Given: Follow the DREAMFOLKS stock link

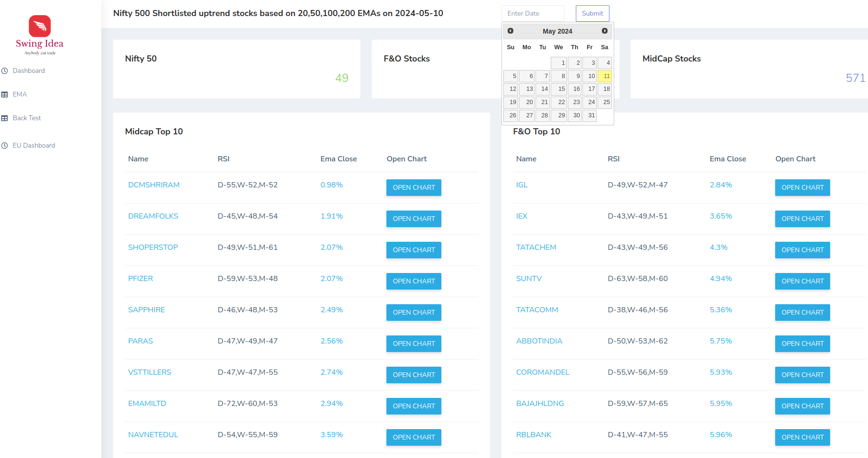Looking at the screenshot, I should [x=153, y=216].
